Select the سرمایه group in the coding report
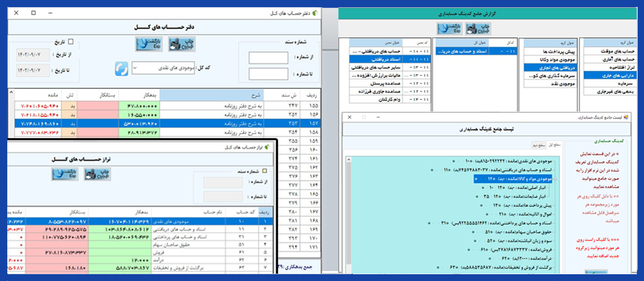The width and height of the screenshot is (644, 281). coord(609,83)
